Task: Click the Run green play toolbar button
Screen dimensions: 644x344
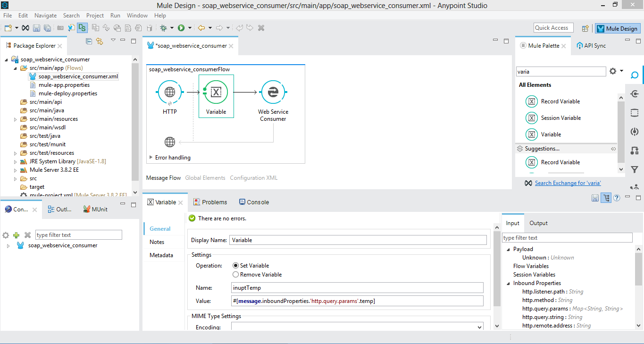Action: coord(181,28)
